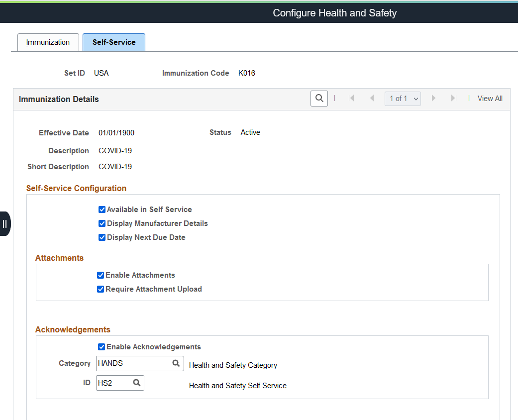
Task: Open lookup for the Category field
Action: click(x=176, y=363)
